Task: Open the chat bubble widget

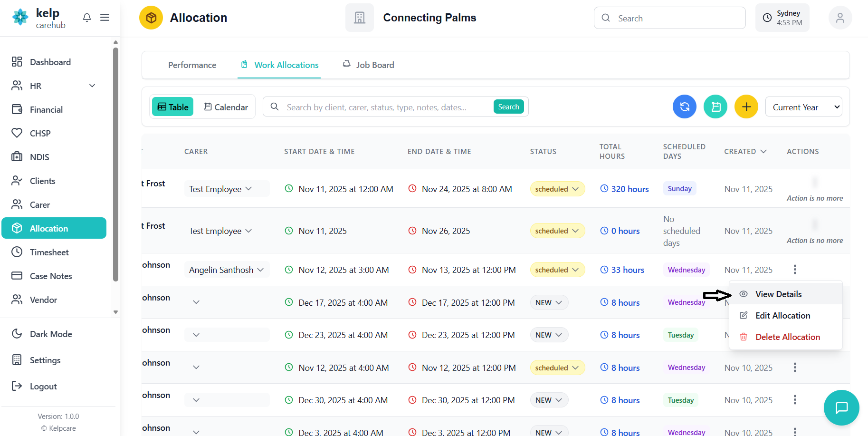Action: pos(841,407)
